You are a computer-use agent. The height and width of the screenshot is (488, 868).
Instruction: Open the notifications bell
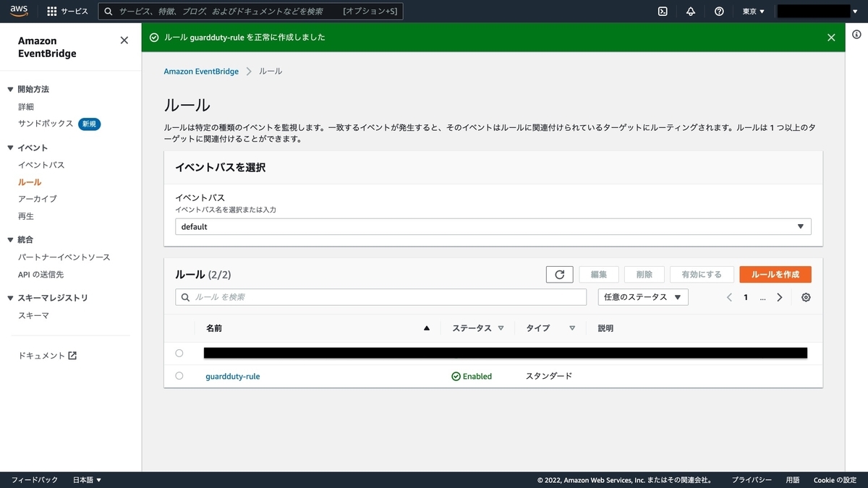tap(690, 11)
